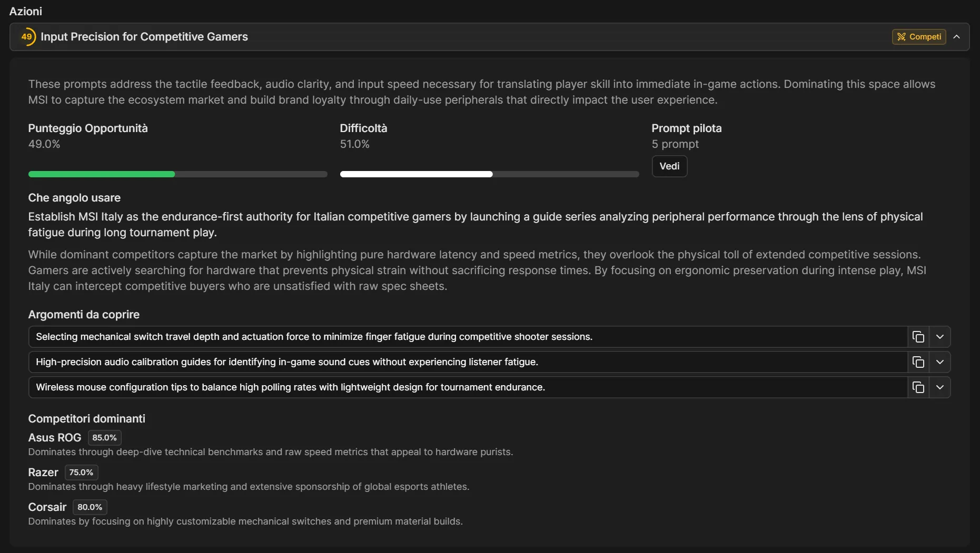The width and height of the screenshot is (980, 553).
Task: Expand the audio calibration guides row
Action: (x=939, y=362)
